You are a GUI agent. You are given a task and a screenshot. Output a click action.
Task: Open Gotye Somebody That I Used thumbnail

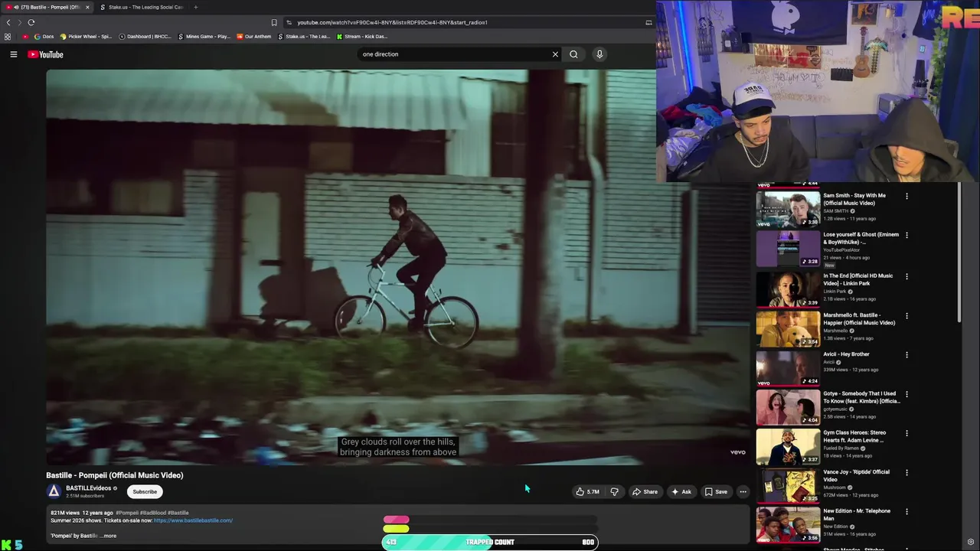788,407
